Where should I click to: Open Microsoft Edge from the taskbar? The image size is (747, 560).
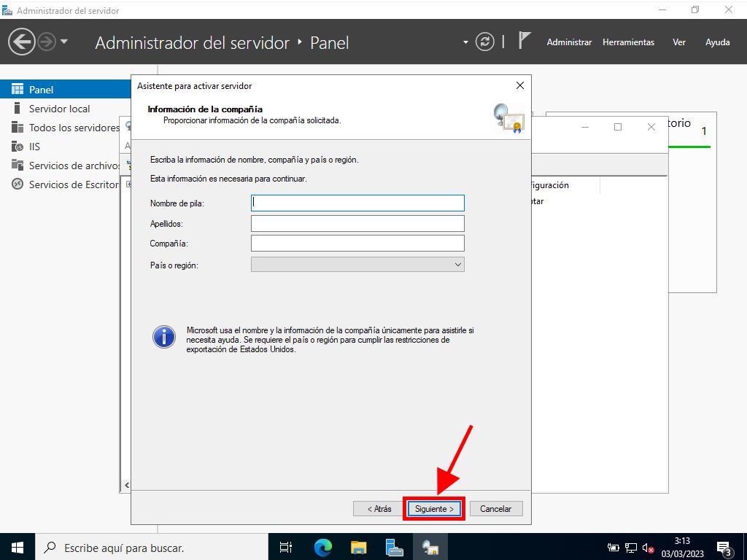[322, 547]
